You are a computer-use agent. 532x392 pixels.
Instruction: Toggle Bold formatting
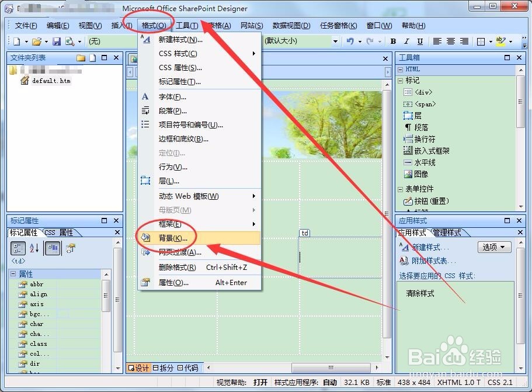pos(393,41)
